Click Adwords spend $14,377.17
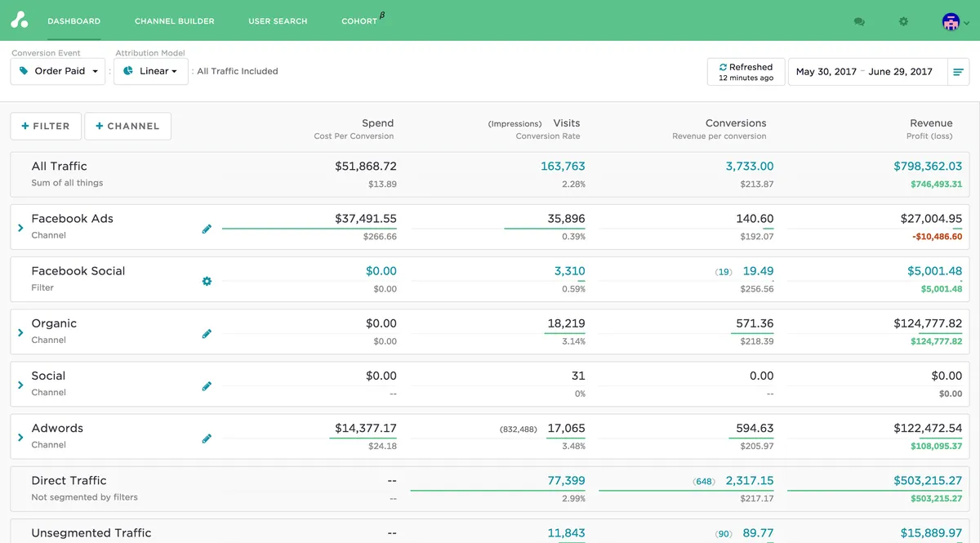Screen dimensions: 980x543 [x=366, y=429]
